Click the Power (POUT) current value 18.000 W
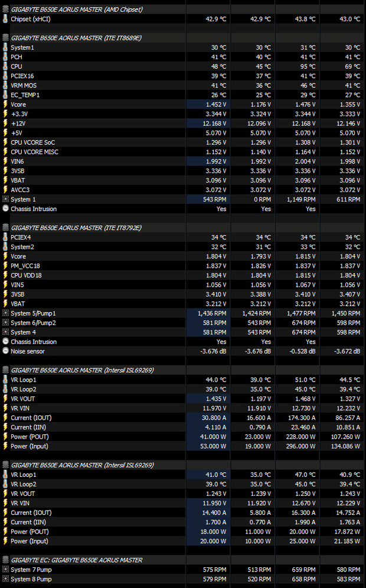This screenshot has height=588, width=366. pyautogui.click(x=214, y=531)
